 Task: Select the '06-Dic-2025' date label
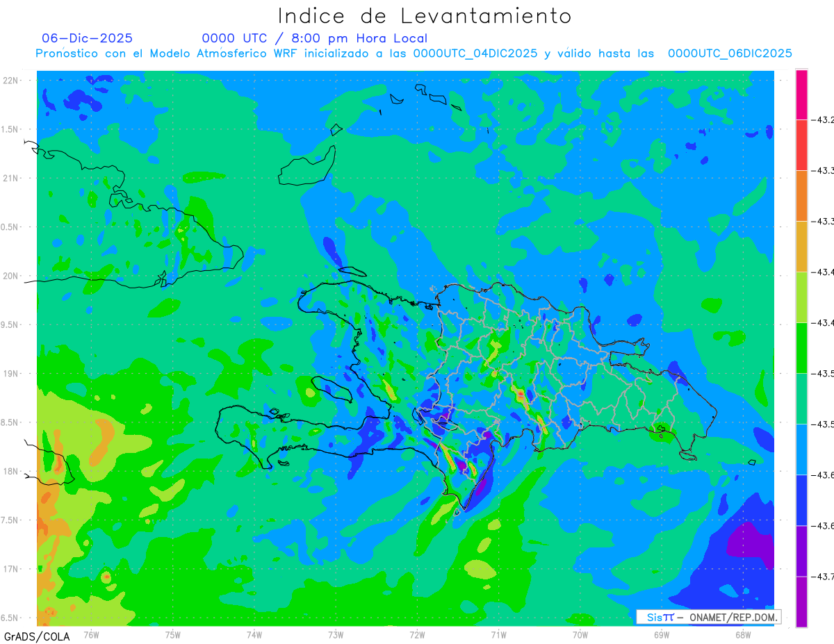click(x=87, y=38)
